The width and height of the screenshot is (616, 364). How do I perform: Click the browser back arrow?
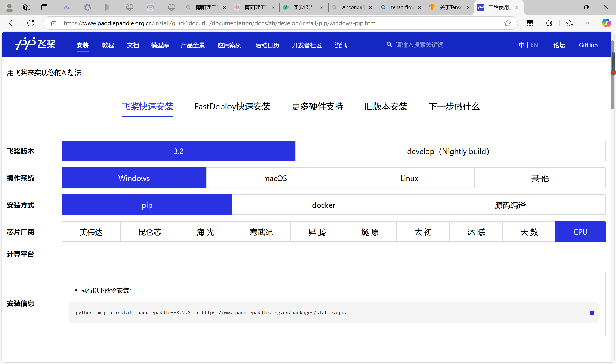(x=12, y=23)
